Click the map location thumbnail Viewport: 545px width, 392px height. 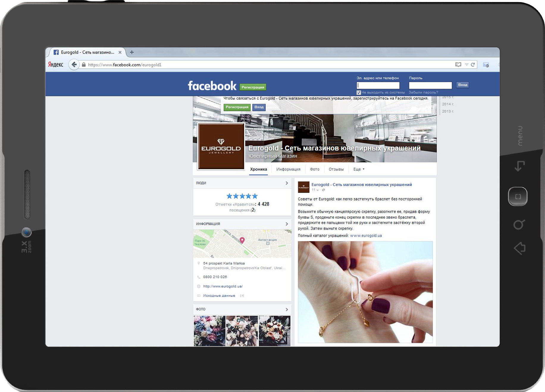click(242, 243)
